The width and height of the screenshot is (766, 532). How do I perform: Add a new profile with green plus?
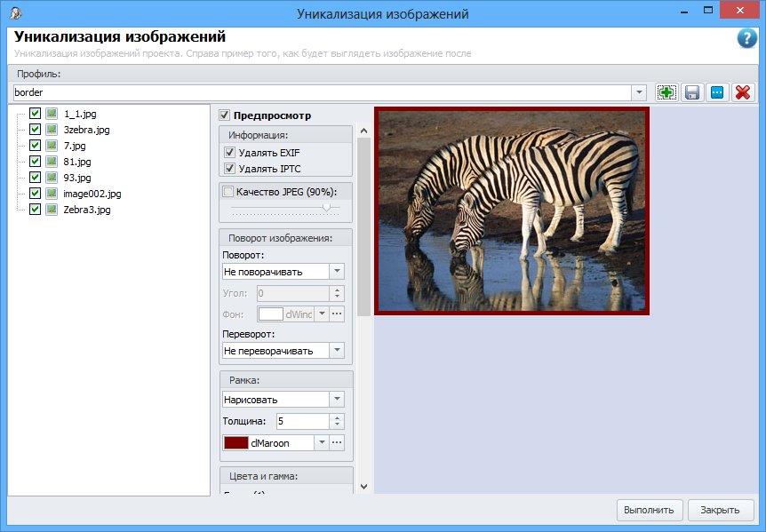pos(666,92)
